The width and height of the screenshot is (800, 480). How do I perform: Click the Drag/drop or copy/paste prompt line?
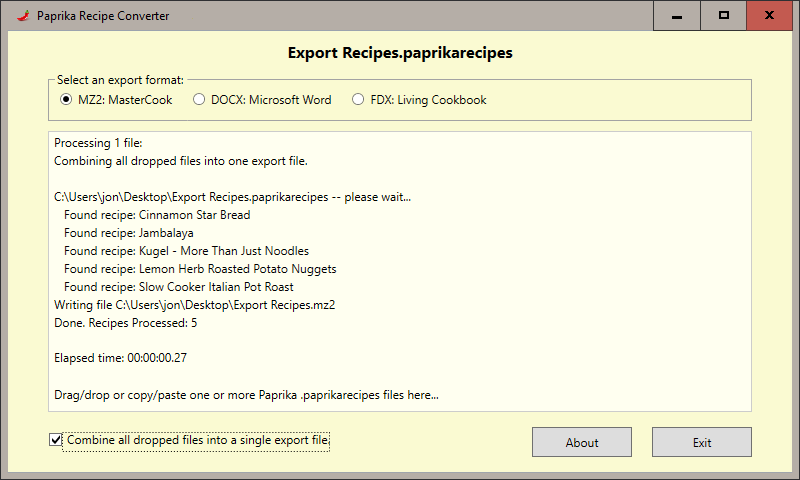tap(246, 395)
